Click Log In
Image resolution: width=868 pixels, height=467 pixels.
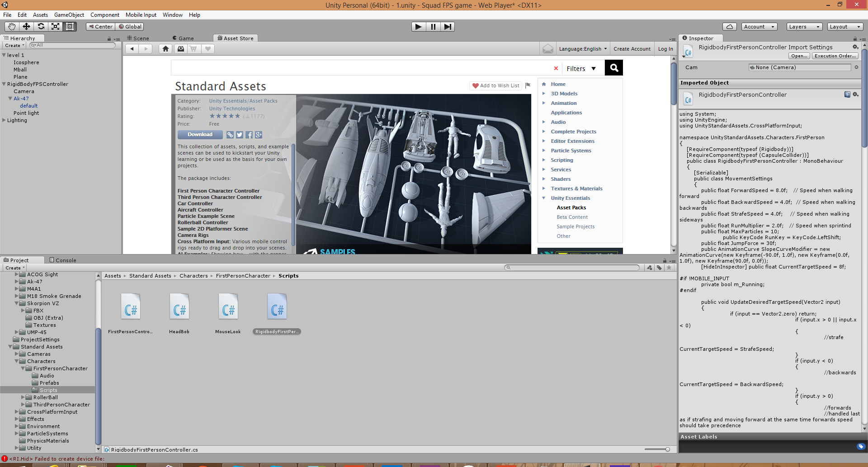click(x=665, y=49)
